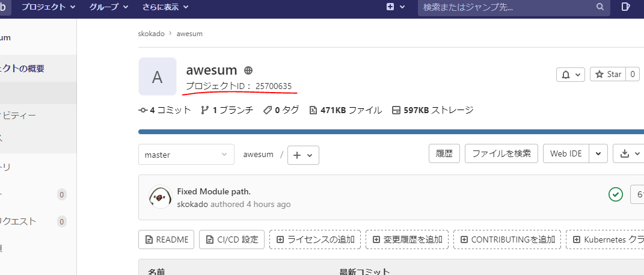The image size is (644, 275).
Task: Click the Web IDE button
Action: (566, 153)
